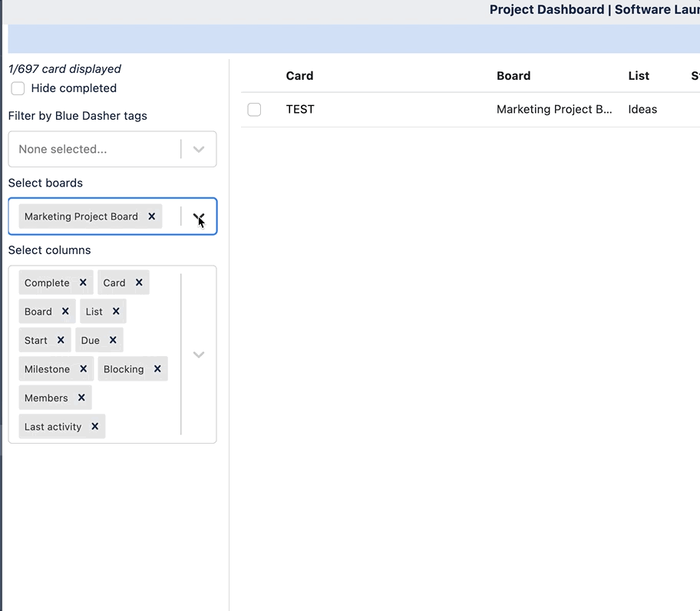Remove the Card column chip
The width and height of the screenshot is (700, 611).
tap(137, 282)
